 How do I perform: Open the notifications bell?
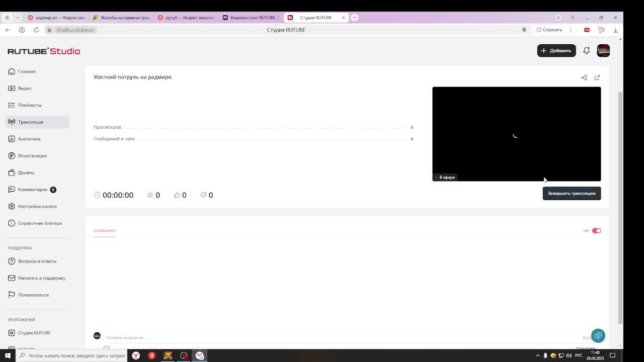[x=587, y=51]
